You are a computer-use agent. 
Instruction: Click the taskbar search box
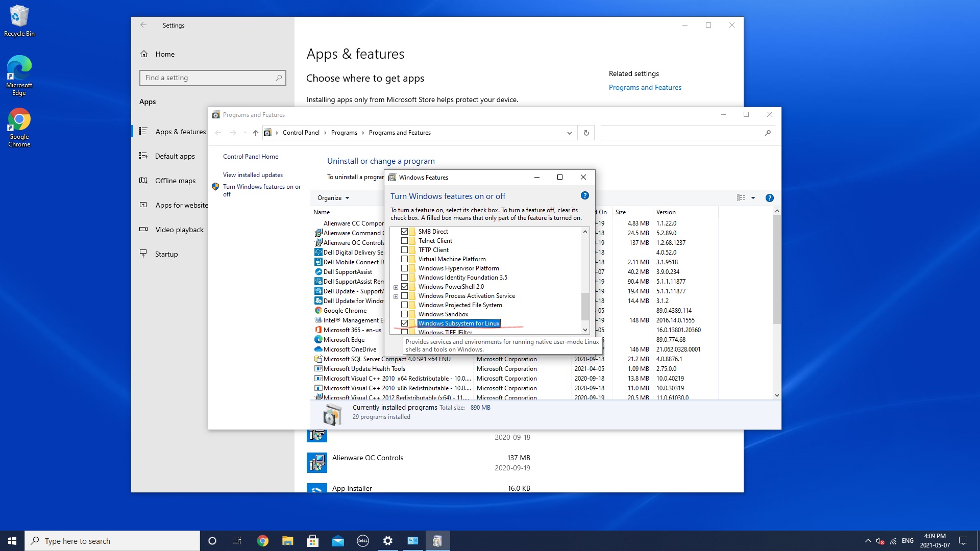(112, 541)
